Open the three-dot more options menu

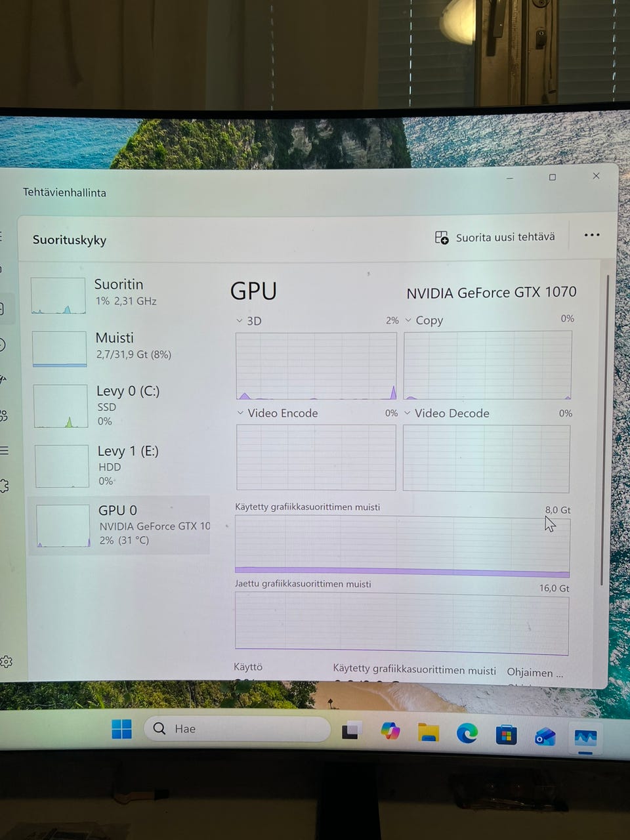click(x=592, y=235)
